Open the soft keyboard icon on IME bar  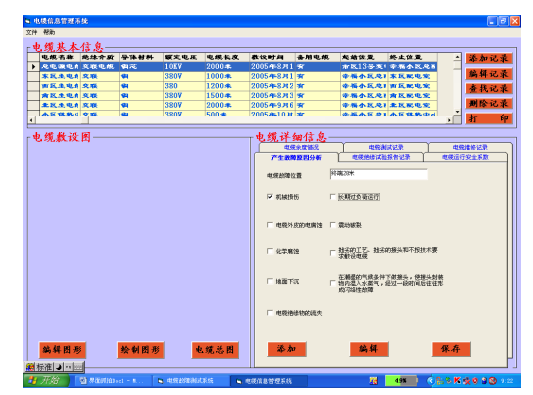tap(78, 367)
